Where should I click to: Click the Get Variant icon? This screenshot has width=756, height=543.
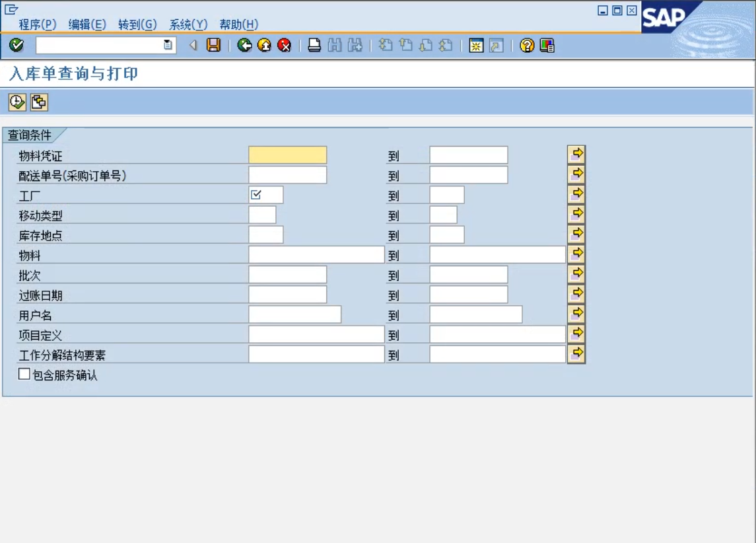point(39,102)
